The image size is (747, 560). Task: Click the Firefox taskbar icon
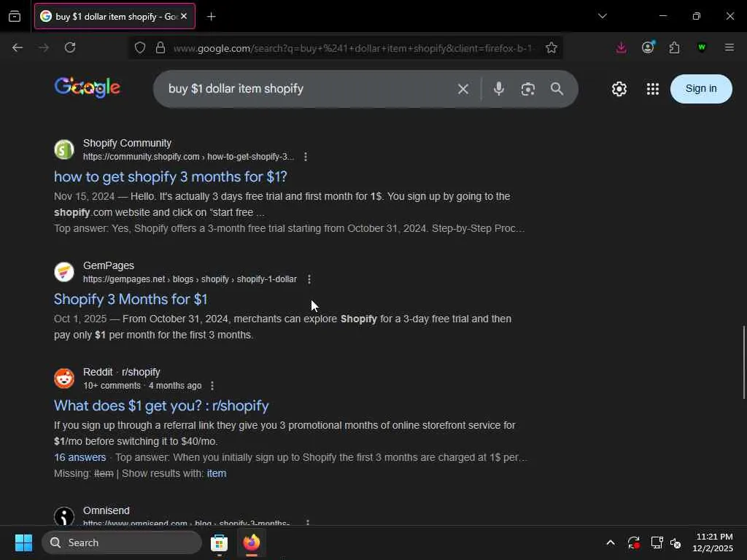[x=251, y=542]
